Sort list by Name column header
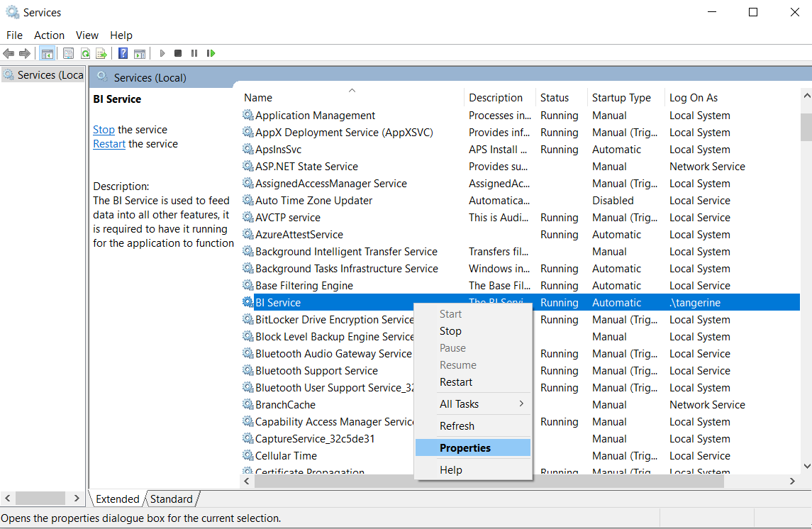Viewport: 812px width, 529px height. tap(258, 98)
